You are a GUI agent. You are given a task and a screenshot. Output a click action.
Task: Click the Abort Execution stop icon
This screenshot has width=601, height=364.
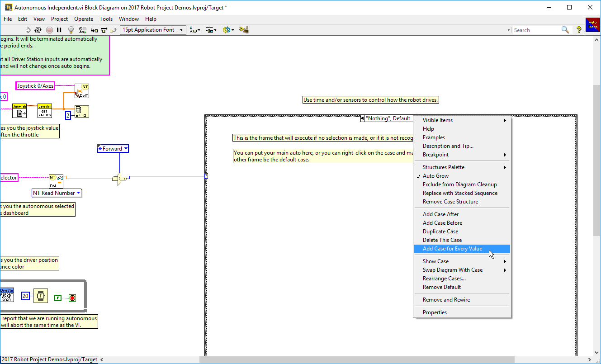click(49, 30)
